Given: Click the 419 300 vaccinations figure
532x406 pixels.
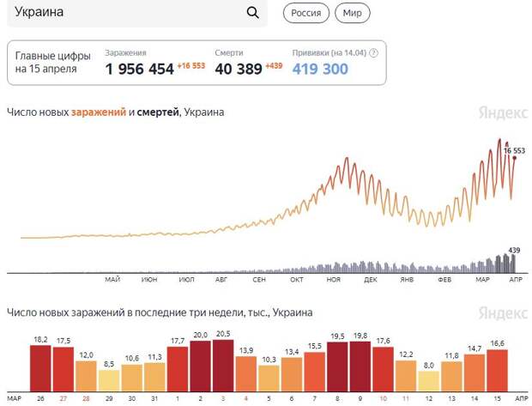Looking at the screenshot, I should (x=320, y=69).
